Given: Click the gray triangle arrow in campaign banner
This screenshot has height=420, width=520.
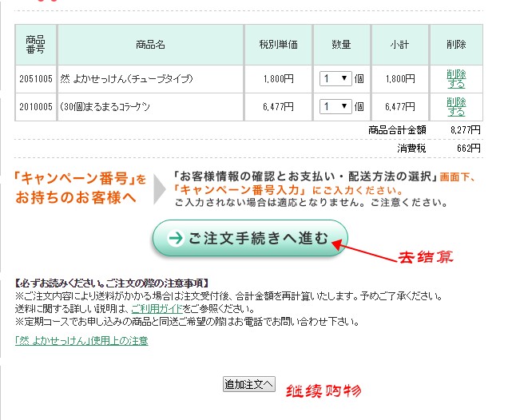Looking at the screenshot, I should 160,190.
